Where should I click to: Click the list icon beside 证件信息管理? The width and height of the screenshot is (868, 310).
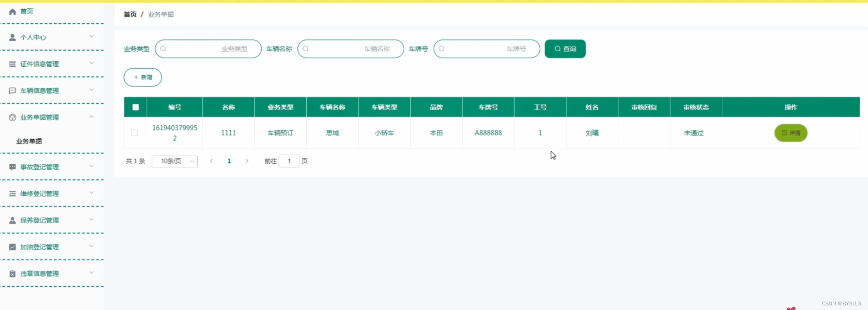click(x=13, y=64)
